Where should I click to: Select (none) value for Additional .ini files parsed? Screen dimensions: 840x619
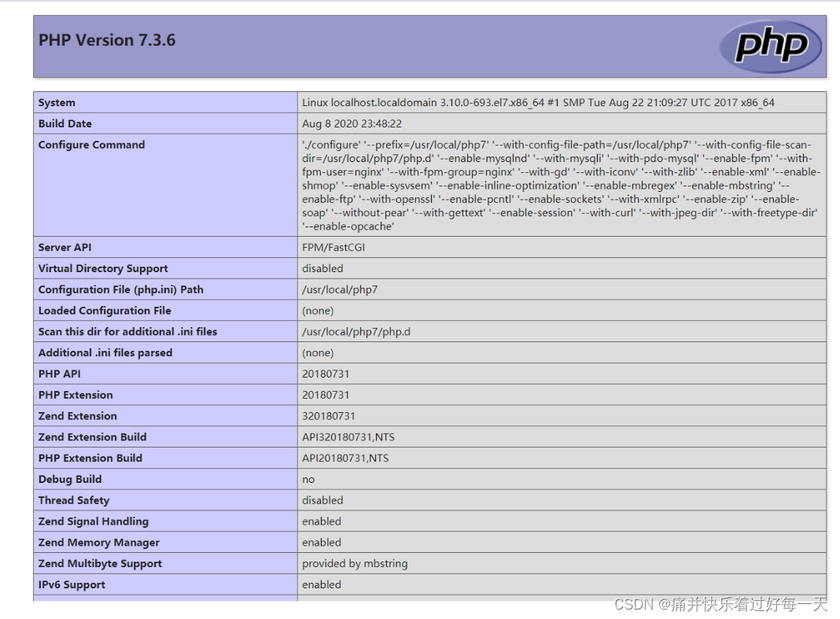318,352
